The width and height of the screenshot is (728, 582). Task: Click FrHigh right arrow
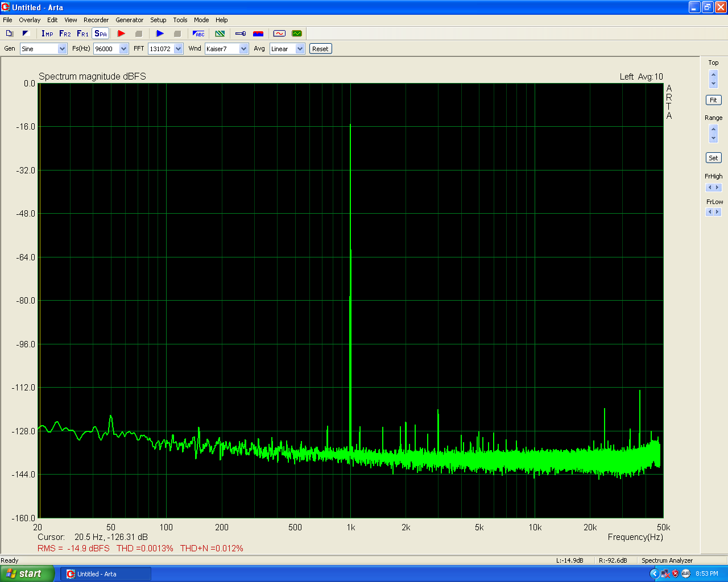click(x=717, y=188)
